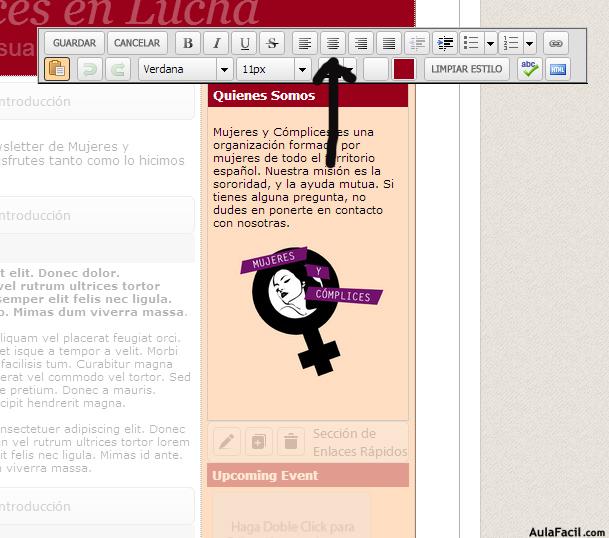Click the paste clipboard icon
The height and width of the screenshot is (538, 609).
pyautogui.click(x=57, y=69)
